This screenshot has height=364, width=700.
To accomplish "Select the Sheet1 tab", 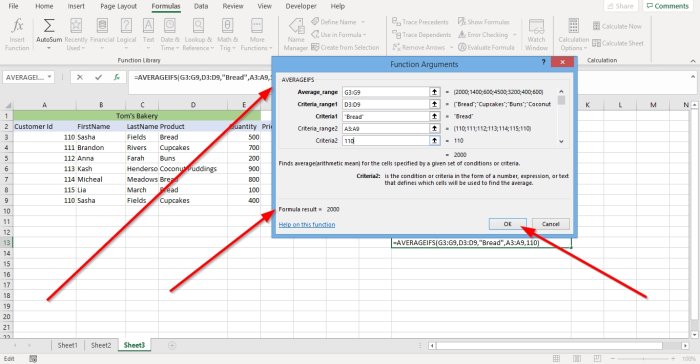I will [x=67, y=345].
